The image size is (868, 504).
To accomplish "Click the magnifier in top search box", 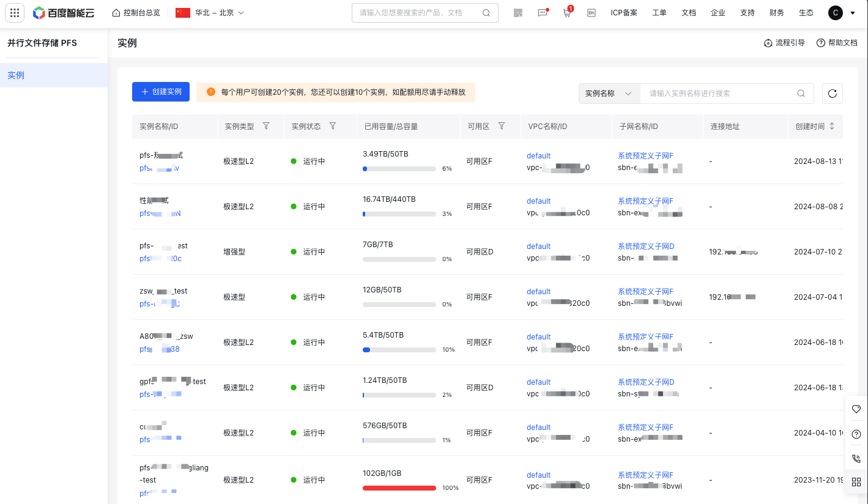I will [x=486, y=12].
